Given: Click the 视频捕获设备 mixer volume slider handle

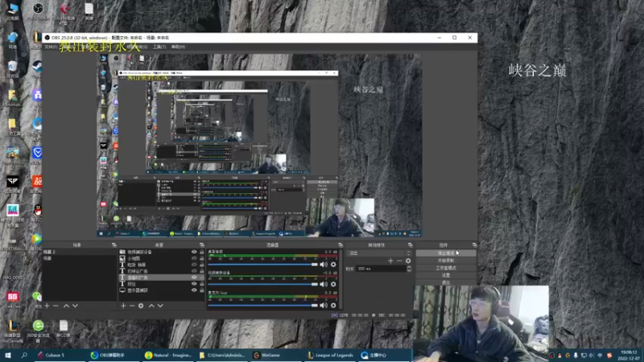Looking at the screenshot, I should coord(315,285).
